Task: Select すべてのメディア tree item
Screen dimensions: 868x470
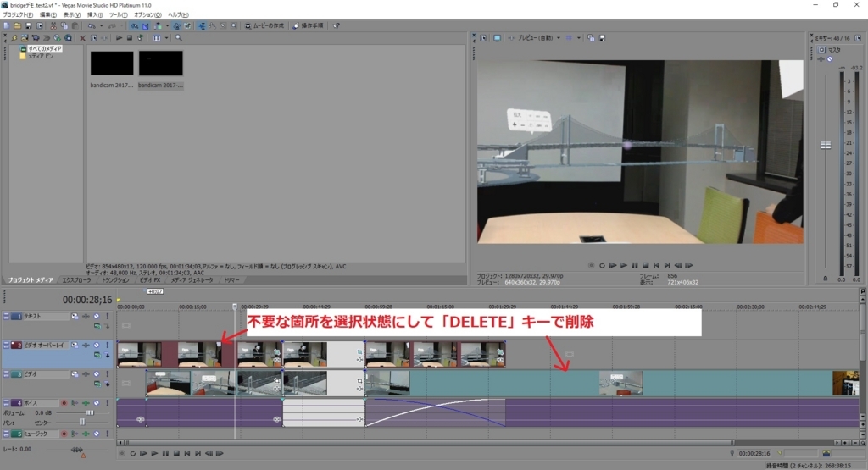Action: tap(44, 48)
